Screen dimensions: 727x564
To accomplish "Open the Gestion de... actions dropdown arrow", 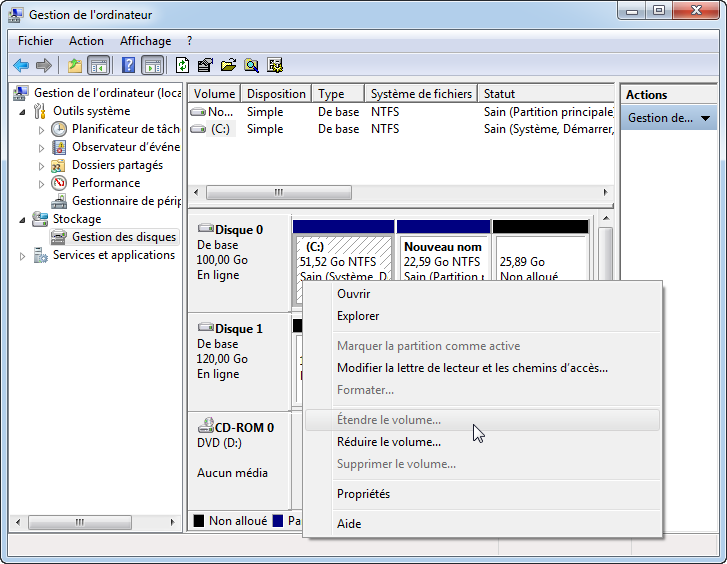I will [706, 118].
